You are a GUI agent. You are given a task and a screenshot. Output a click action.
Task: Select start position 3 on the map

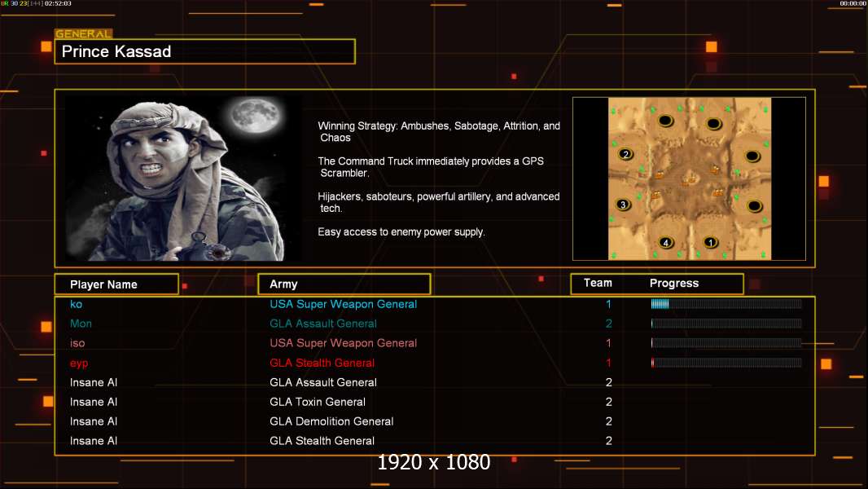pyautogui.click(x=624, y=205)
